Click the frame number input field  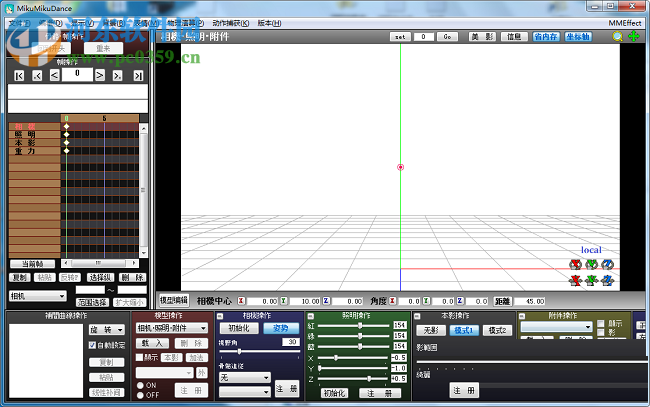tap(77, 74)
